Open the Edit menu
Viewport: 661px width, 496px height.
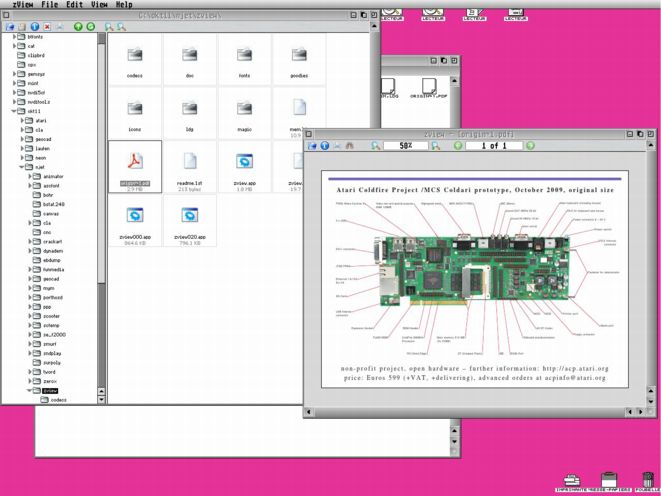[x=74, y=5]
